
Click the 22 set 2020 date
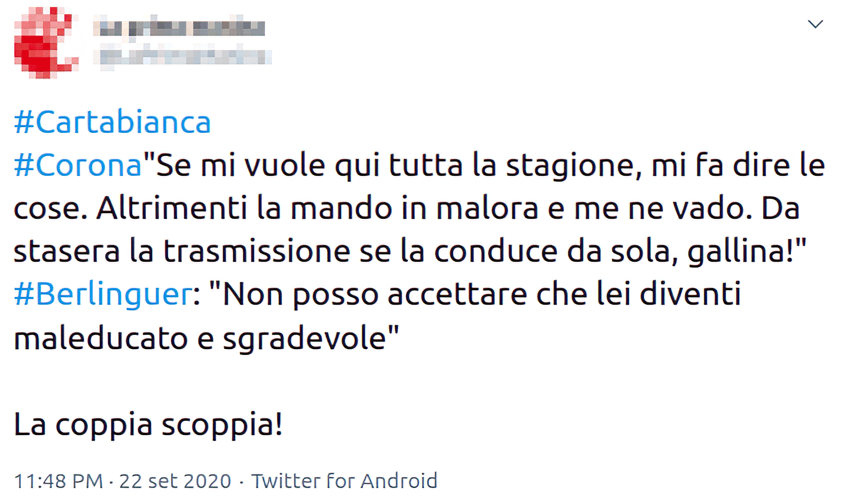(175, 481)
